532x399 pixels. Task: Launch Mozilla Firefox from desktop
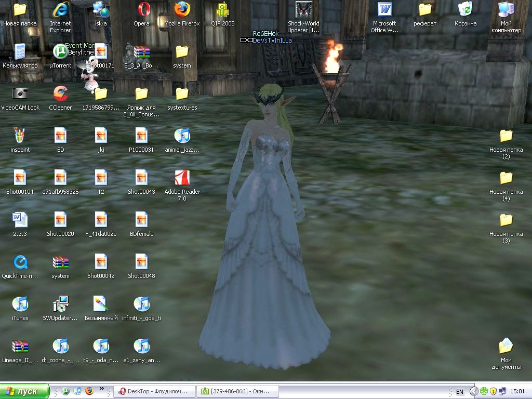[182, 10]
